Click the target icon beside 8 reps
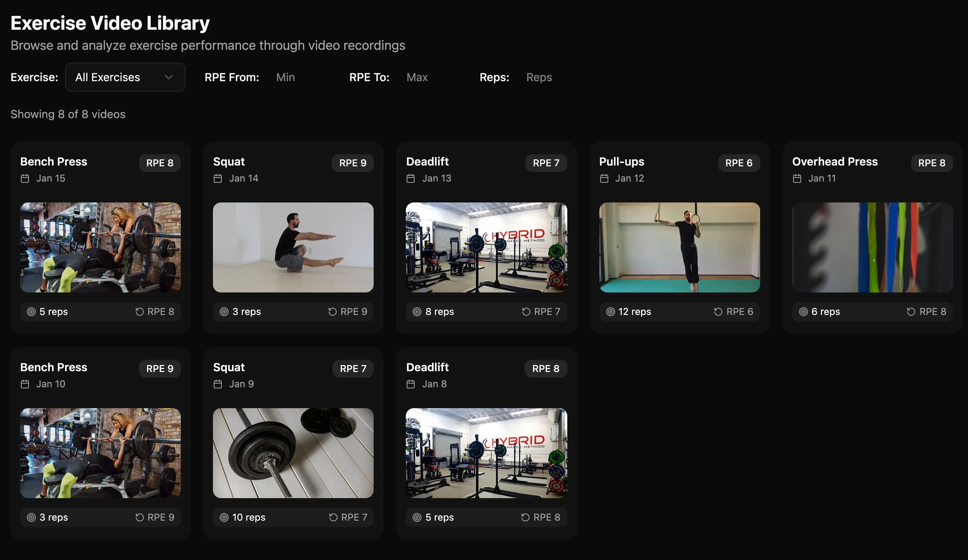This screenshot has height=560, width=968. click(417, 312)
